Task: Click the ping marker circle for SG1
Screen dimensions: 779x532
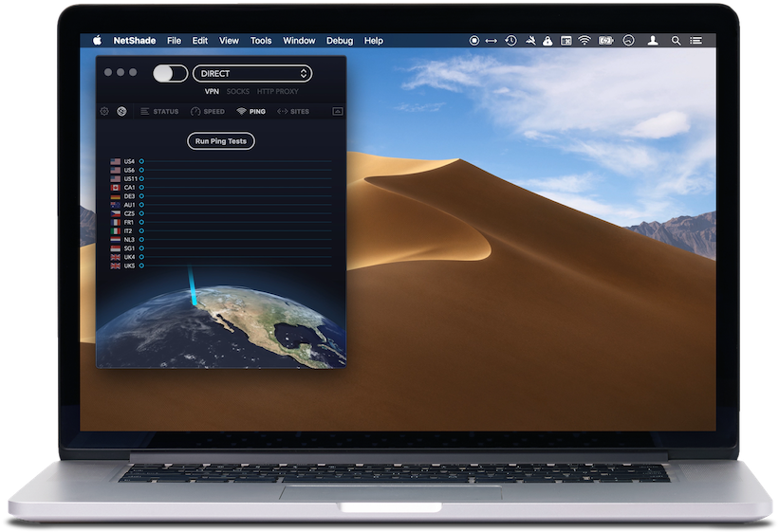Action: point(141,248)
